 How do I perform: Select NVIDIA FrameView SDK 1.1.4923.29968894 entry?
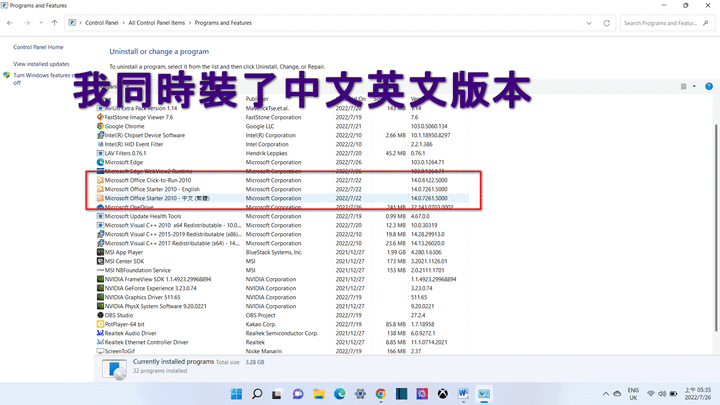(281, 279)
